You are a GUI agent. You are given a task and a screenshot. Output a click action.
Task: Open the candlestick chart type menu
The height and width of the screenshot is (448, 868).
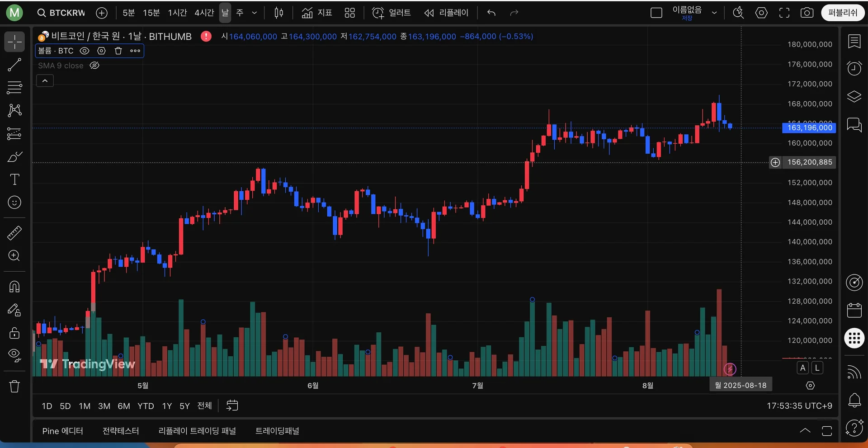[x=279, y=13]
